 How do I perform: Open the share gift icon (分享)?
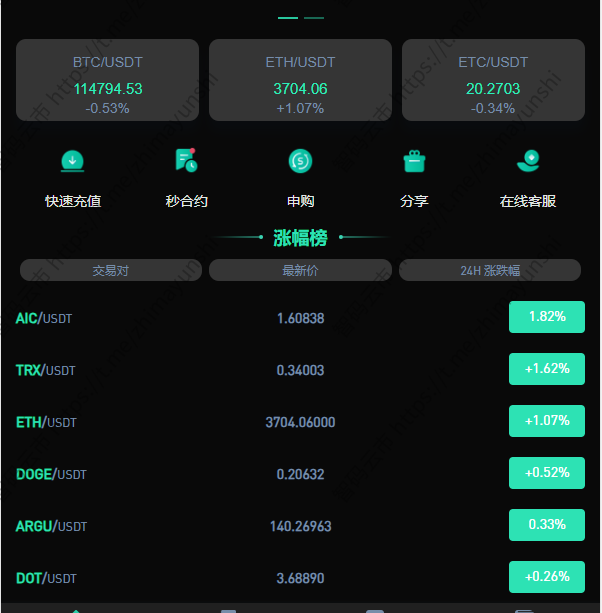tap(414, 160)
